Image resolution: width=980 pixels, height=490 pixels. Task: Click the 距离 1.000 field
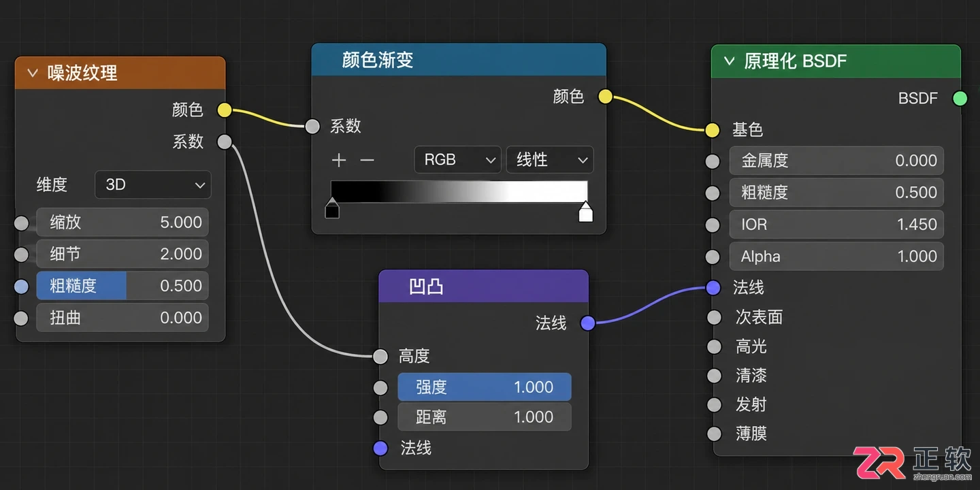(x=485, y=417)
